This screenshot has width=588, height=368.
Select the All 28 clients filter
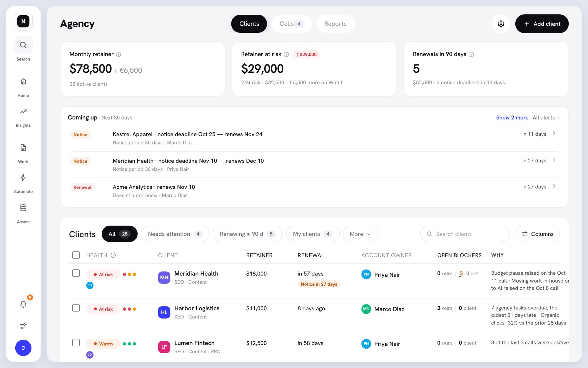[119, 234]
